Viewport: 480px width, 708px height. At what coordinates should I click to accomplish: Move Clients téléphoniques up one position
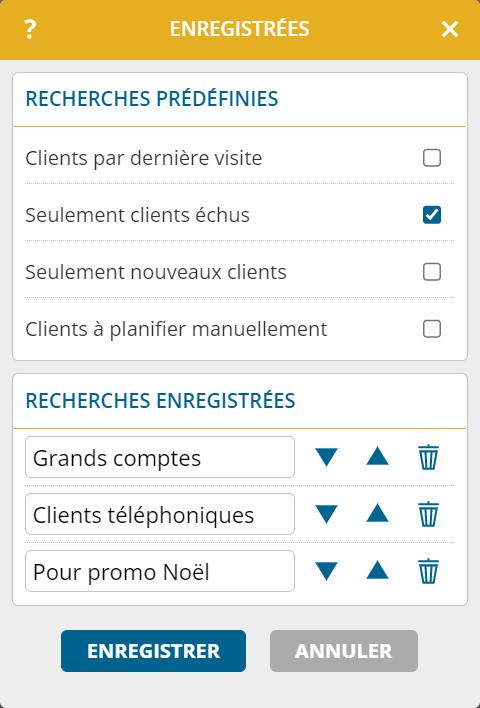377,513
